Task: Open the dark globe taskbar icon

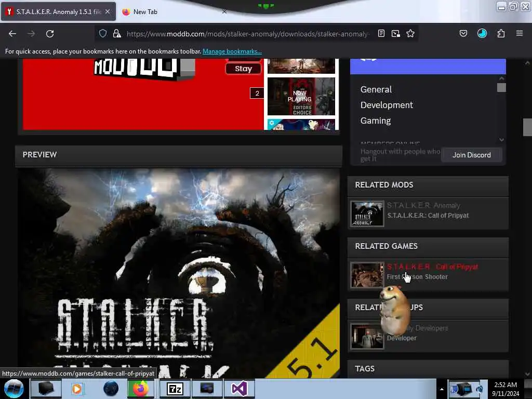Action: pos(111,389)
